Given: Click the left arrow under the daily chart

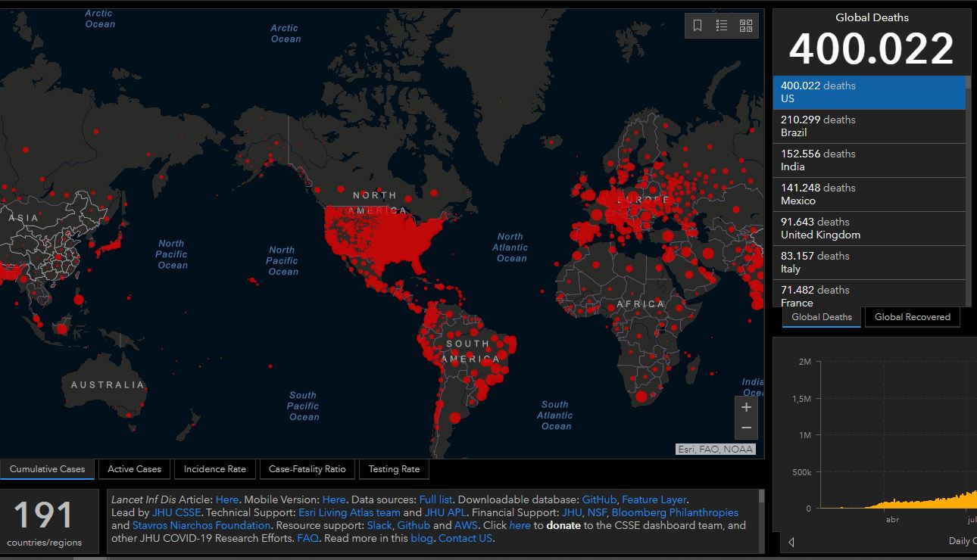Looking at the screenshot, I should click(x=791, y=541).
